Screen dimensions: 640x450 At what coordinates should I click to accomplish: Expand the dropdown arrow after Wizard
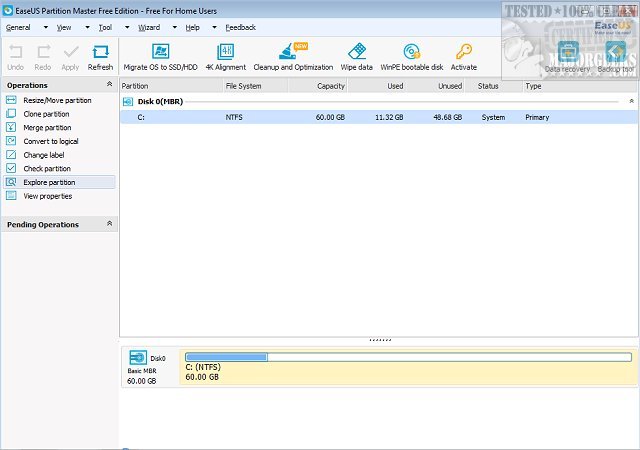tap(175, 27)
